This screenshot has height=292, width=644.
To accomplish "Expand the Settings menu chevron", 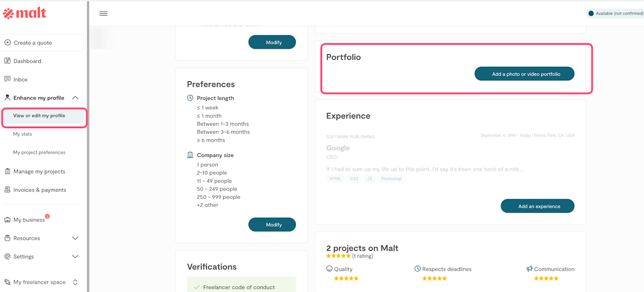I will tap(75, 256).
